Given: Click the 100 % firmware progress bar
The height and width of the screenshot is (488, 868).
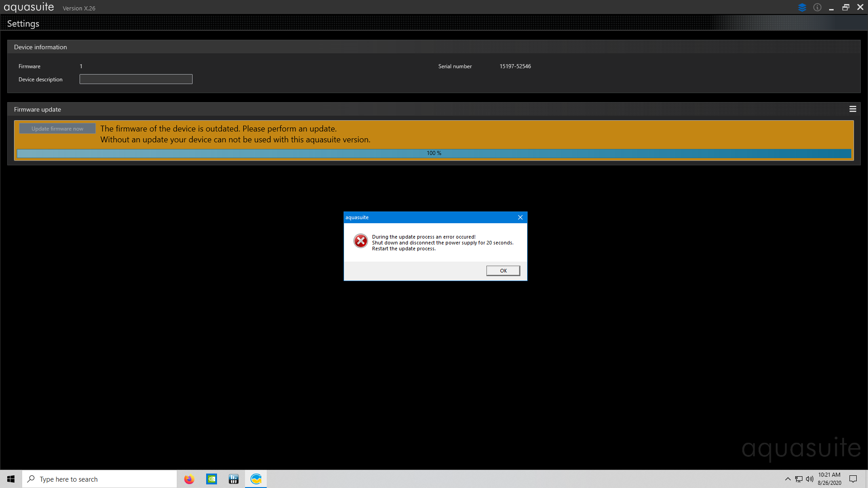Looking at the screenshot, I should [434, 154].
